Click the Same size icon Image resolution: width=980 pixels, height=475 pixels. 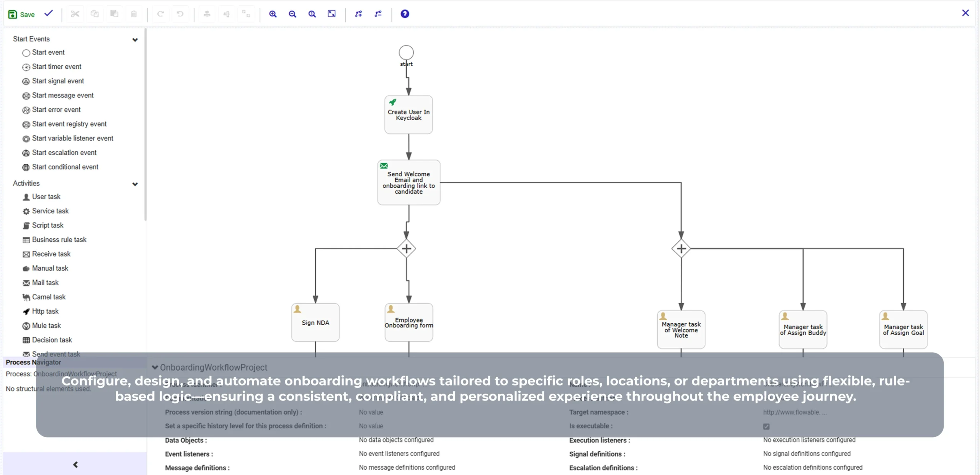coord(246,14)
